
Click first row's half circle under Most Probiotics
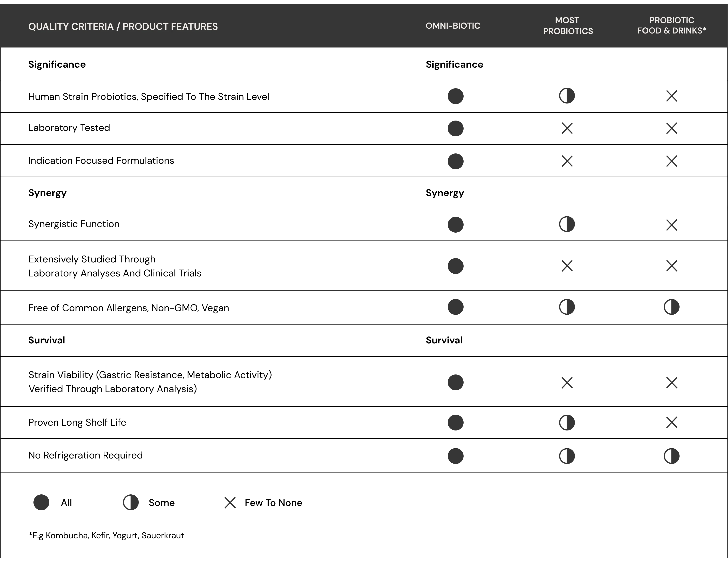click(x=567, y=96)
